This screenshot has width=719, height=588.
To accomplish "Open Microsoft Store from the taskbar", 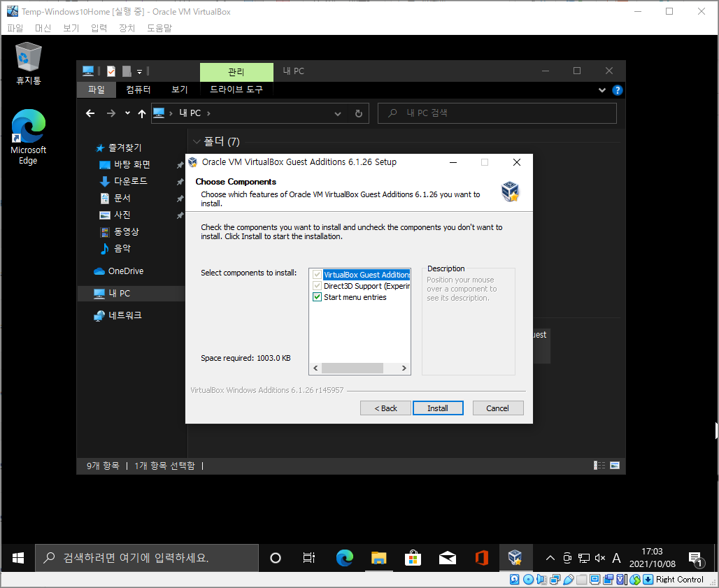I will coord(413,558).
